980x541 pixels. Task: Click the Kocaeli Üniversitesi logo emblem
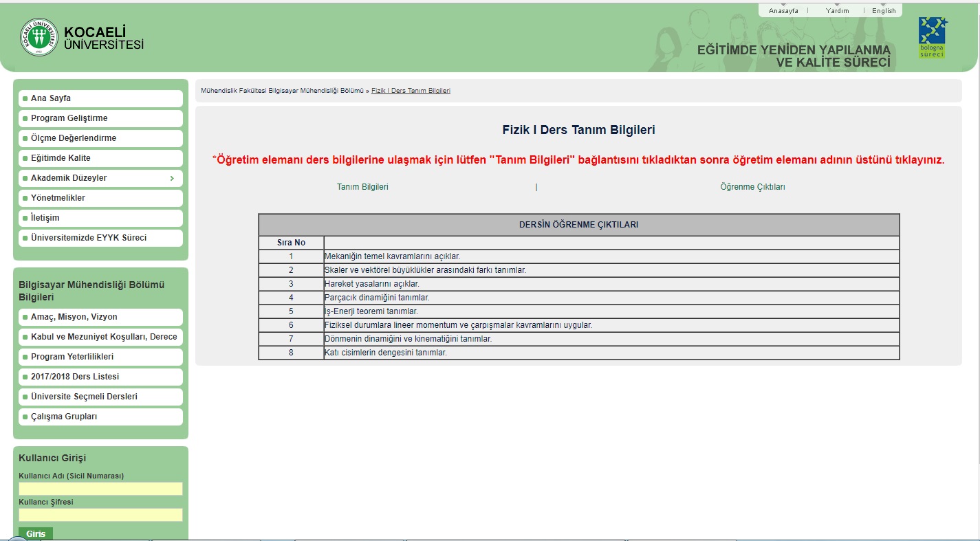[x=39, y=37]
